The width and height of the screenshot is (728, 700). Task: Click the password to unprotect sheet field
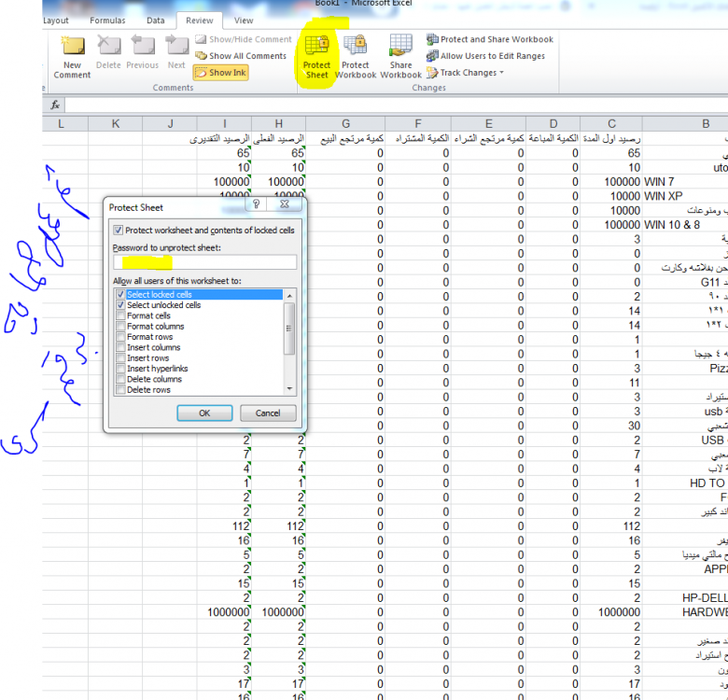pos(204,262)
